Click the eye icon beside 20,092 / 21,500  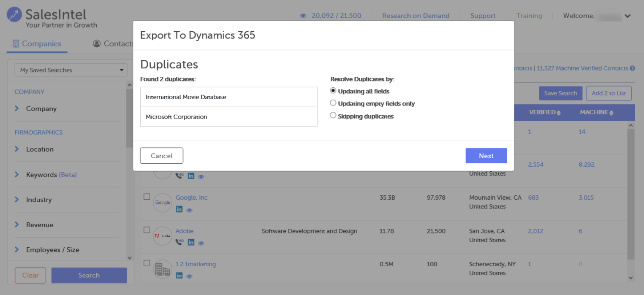(303, 16)
